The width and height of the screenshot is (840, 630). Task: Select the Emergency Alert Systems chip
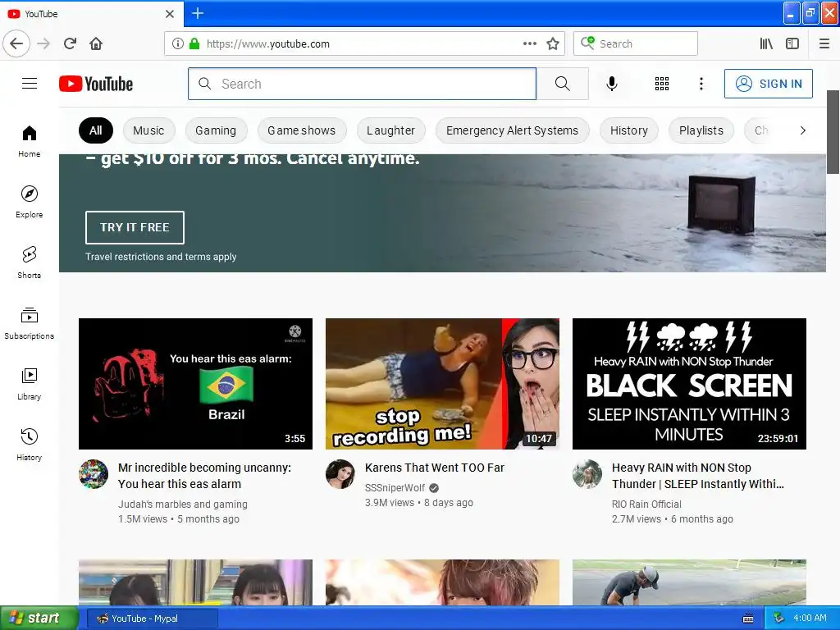(512, 130)
